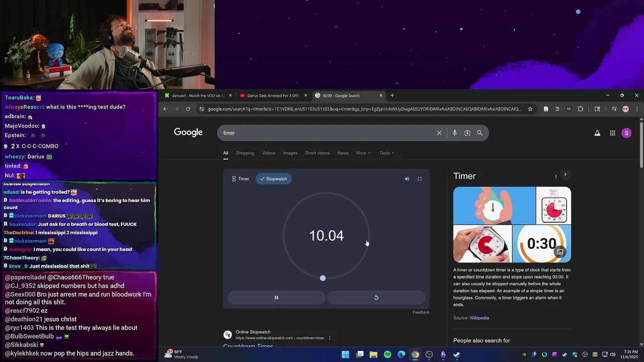
Task: Open system volume from tray speaker icon
Action: 613,354
